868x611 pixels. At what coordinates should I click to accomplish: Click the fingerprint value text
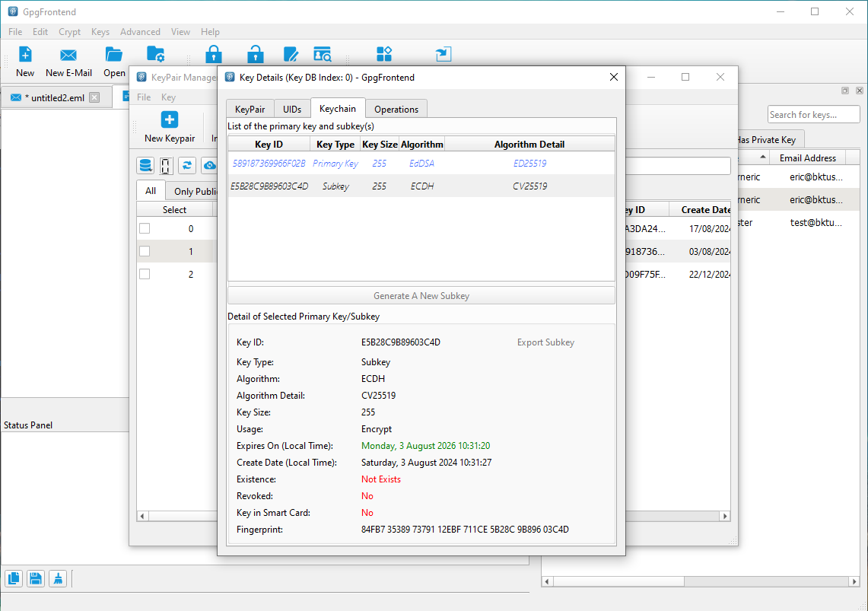[465, 529]
